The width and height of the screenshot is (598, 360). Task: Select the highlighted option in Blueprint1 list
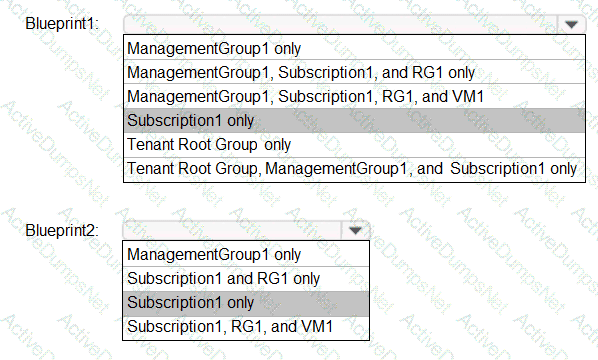(354, 120)
